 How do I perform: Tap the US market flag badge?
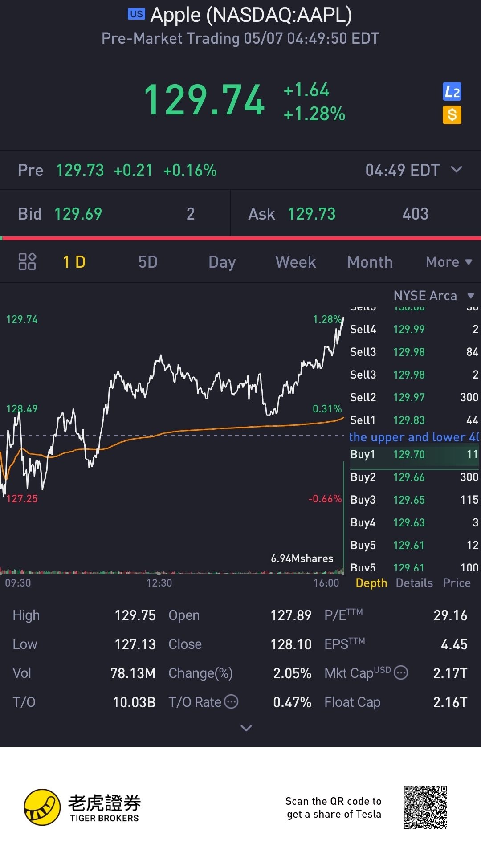click(136, 14)
